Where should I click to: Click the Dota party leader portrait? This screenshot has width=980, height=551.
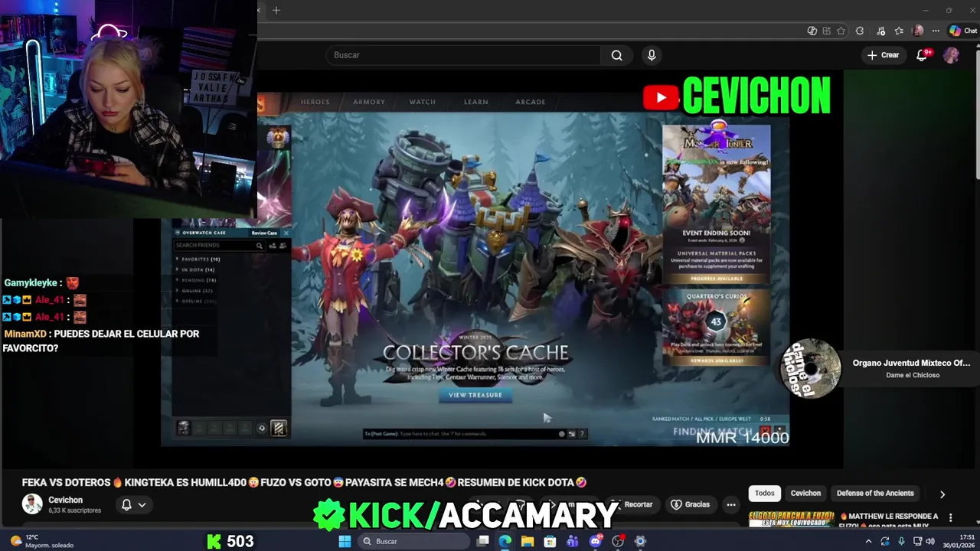(x=184, y=429)
